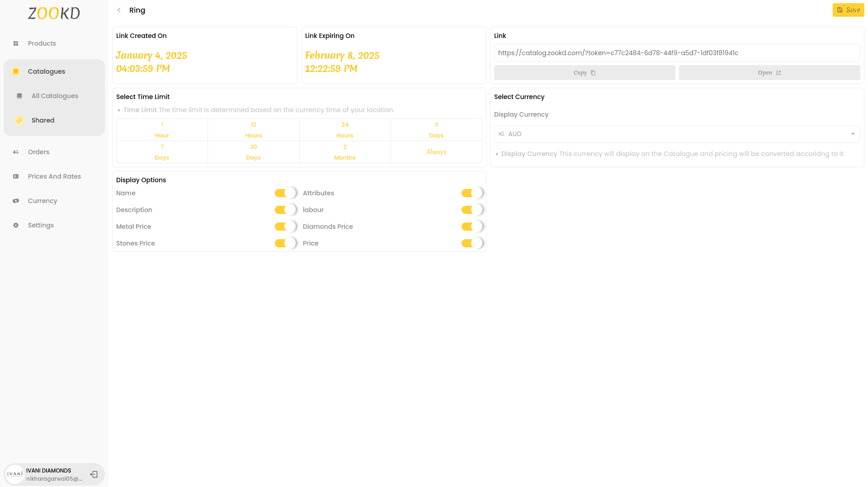Viewport: 868px width, 487px height.
Task: Toggle the Attributes display option
Action: [472, 193]
